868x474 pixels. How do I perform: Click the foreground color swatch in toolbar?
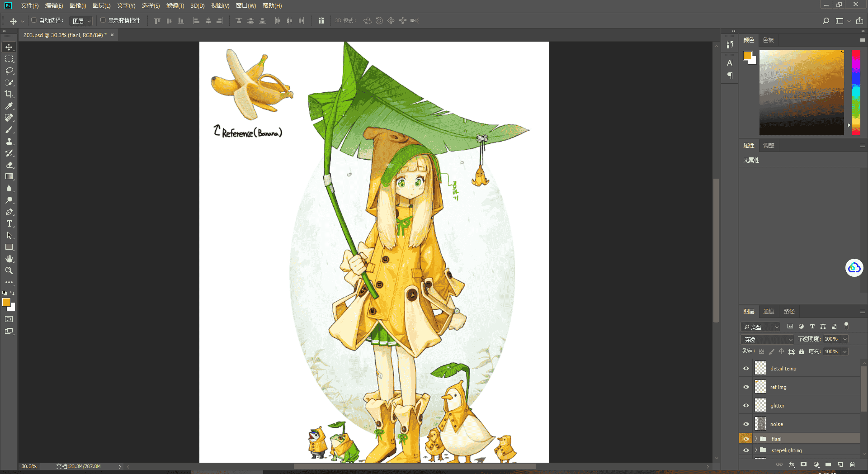[6, 302]
